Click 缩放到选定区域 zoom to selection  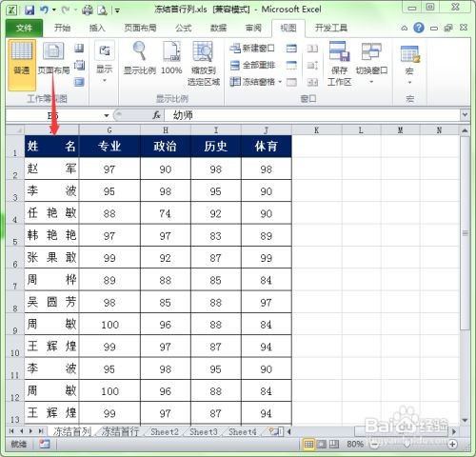click(x=203, y=64)
